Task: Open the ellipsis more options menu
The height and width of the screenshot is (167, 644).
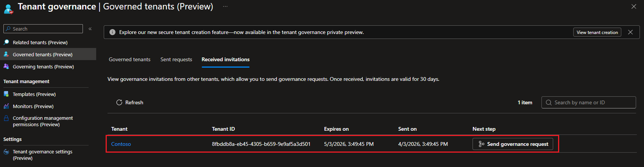Action: pyautogui.click(x=225, y=6)
